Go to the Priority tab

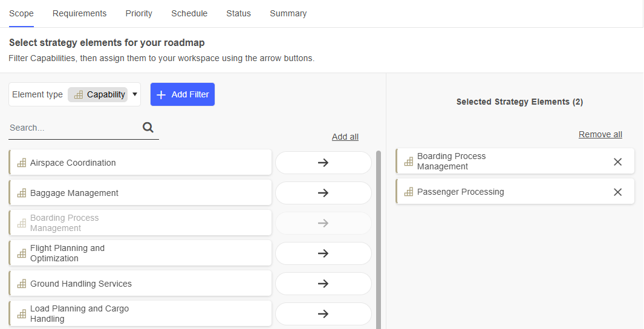139,13
